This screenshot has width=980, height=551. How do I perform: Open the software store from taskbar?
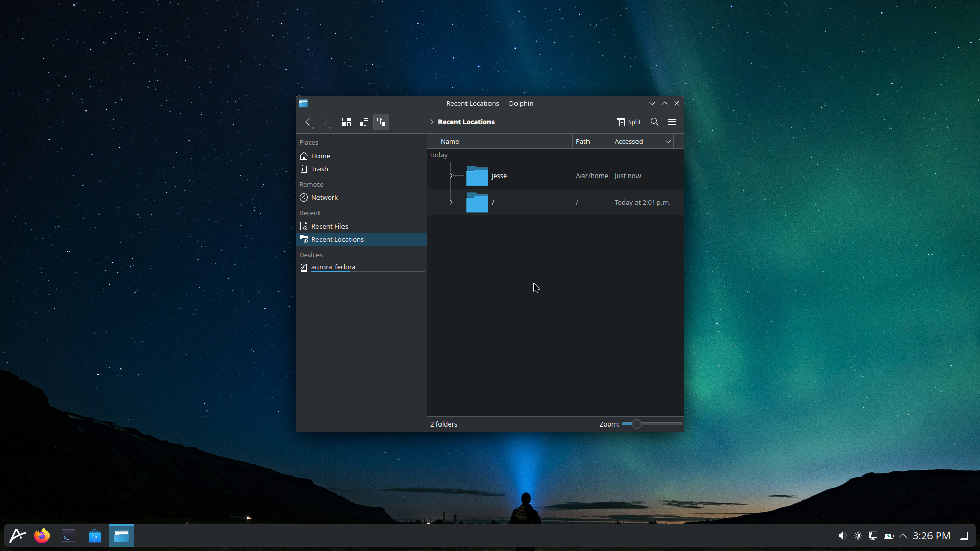click(95, 536)
